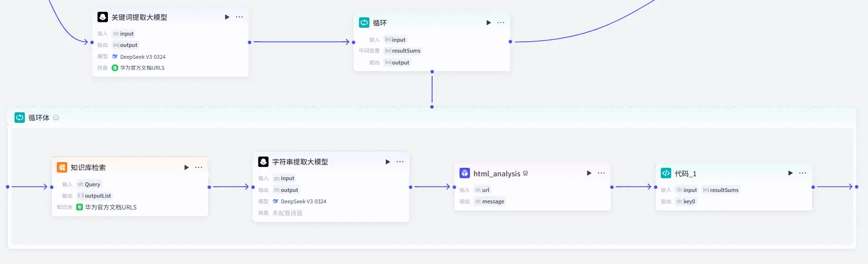This screenshot has height=264, width=868.
Task: Run the 代码_1 node
Action: point(790,173)
